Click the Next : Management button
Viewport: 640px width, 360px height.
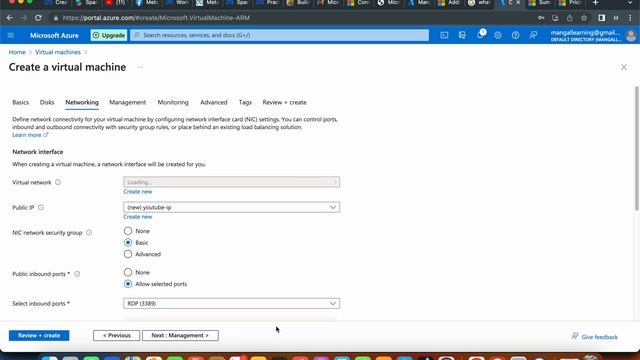point(180,336)
